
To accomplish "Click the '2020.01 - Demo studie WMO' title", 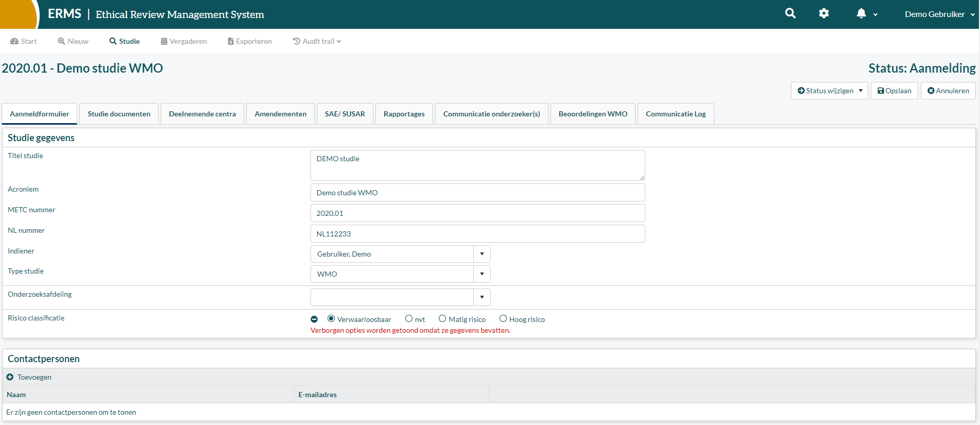I will (x=82, y=68).
